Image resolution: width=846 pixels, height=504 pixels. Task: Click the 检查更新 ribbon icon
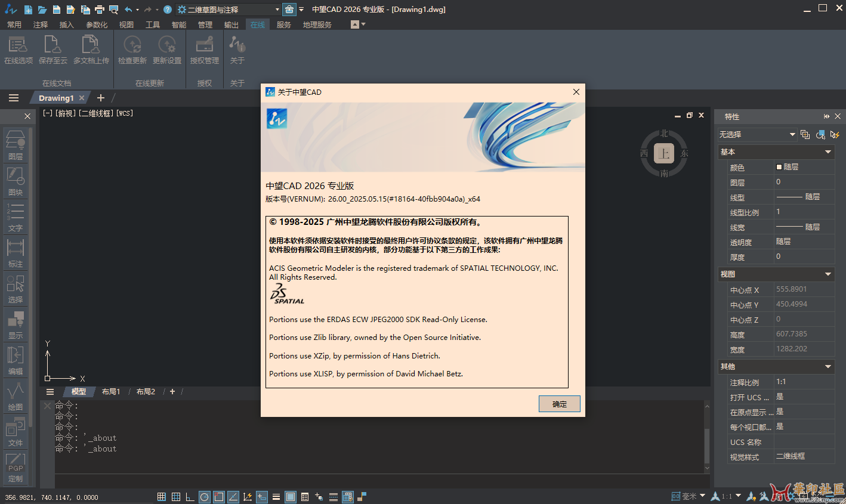(132, 50)
